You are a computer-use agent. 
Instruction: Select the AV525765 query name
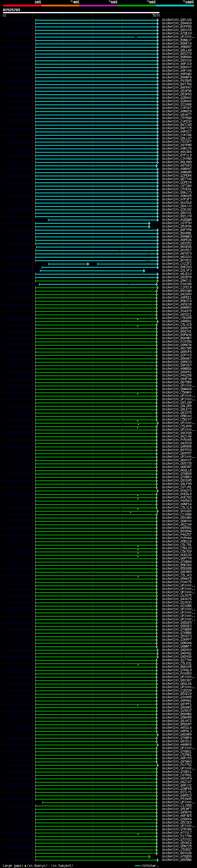(x=11, y=10)
